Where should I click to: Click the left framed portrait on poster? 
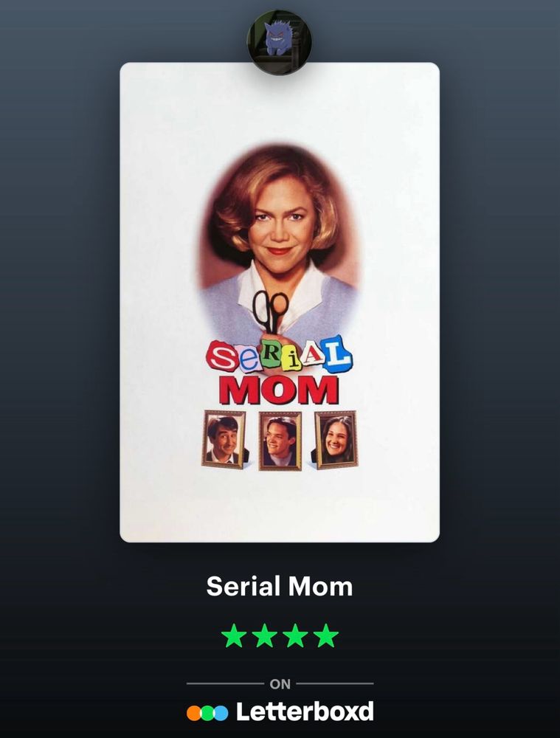[224, 440]
